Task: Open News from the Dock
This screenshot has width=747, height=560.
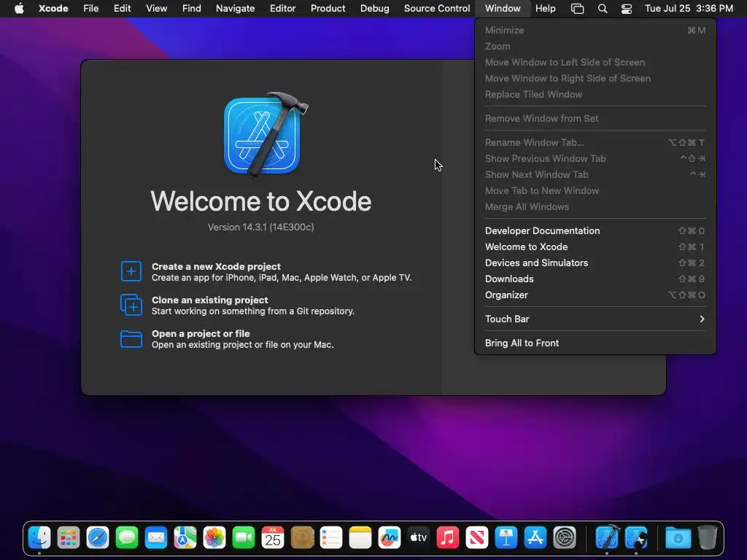Action: pos(477,538)
